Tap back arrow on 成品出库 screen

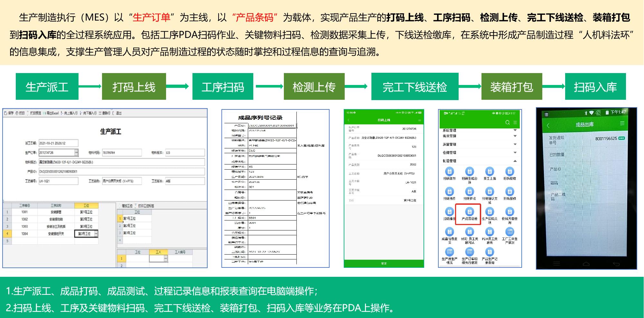[x=548, y=125]
